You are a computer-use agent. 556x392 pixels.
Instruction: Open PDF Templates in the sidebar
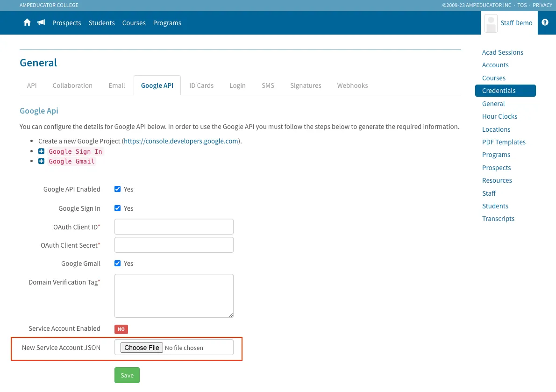coord(504,142)
